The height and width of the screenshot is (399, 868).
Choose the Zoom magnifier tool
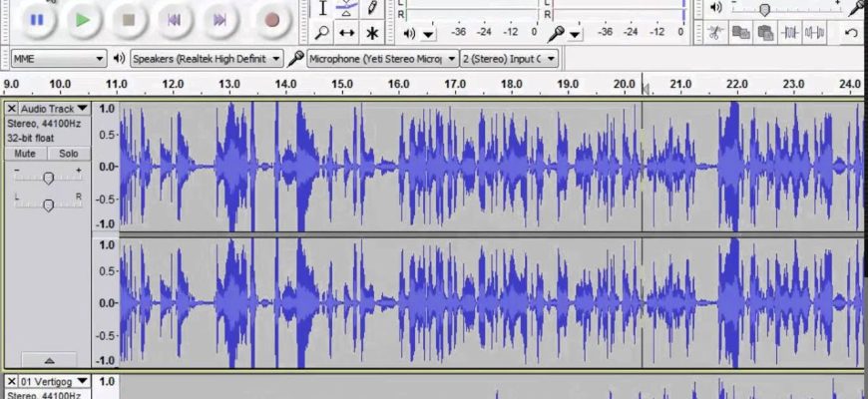pyautogui.click(x=322, y=33)
